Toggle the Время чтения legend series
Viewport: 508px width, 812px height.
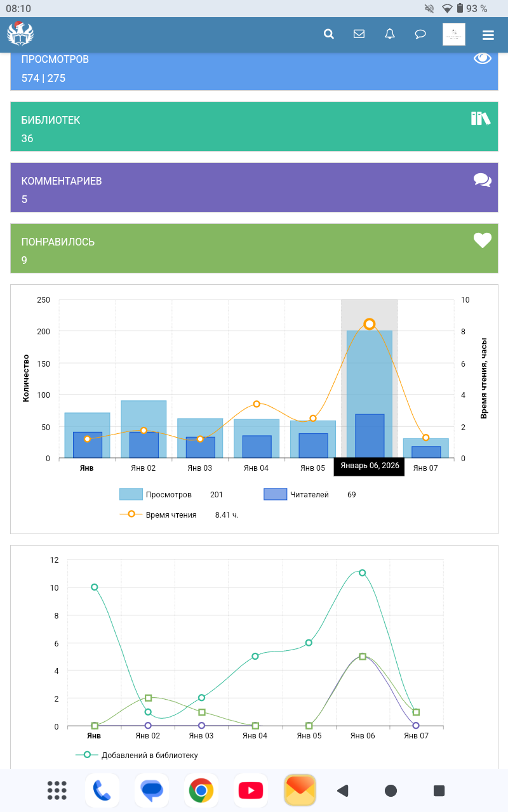coord(170,514)
